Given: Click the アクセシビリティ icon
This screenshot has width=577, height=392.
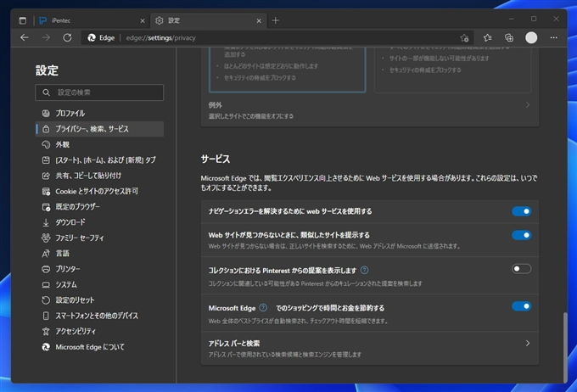Looking at the screenshot, I should click(46, 332).
